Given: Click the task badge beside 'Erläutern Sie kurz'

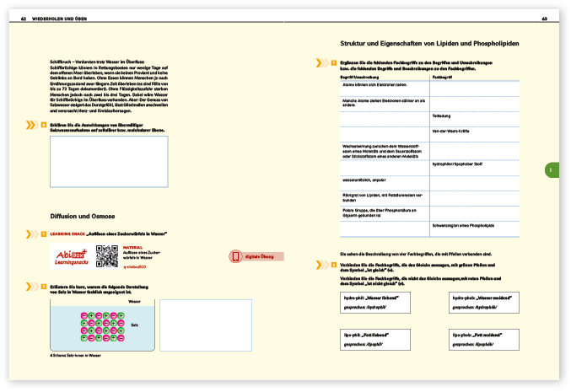Looking at the screenshot, I should click(44, 287).
